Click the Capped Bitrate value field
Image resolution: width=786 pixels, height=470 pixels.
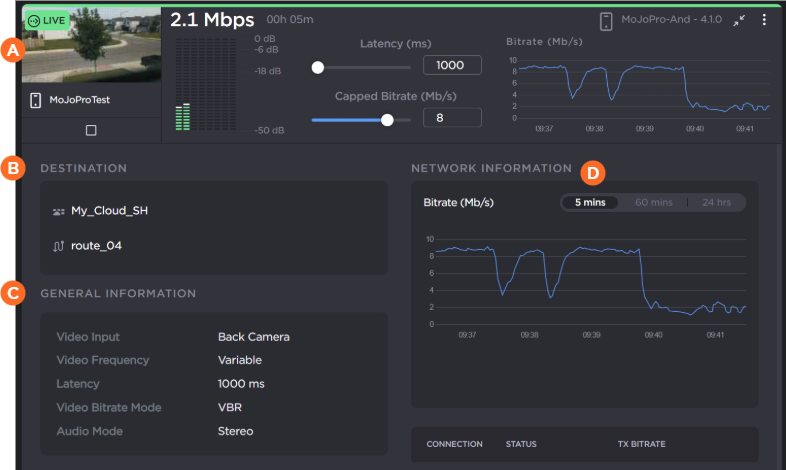[452, 118]
